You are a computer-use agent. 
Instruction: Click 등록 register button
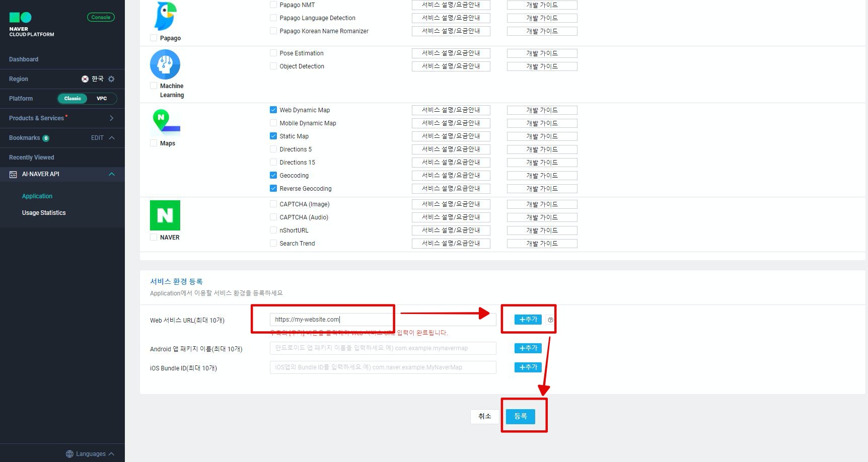pyautogui.click(x=521, y=416)
